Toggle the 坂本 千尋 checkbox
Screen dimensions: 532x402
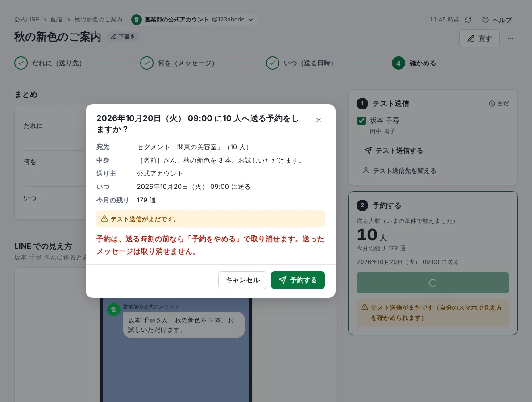click(x=362, y=121)
